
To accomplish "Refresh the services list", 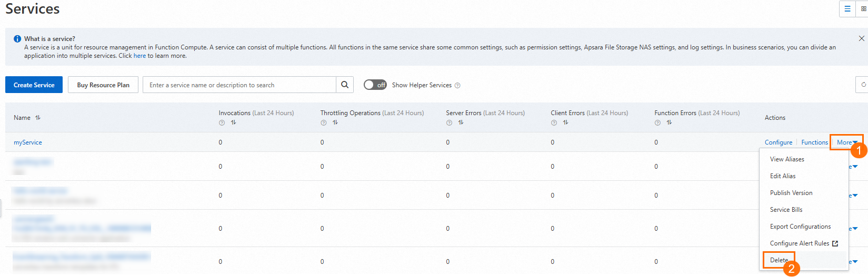I will point(863,85).
